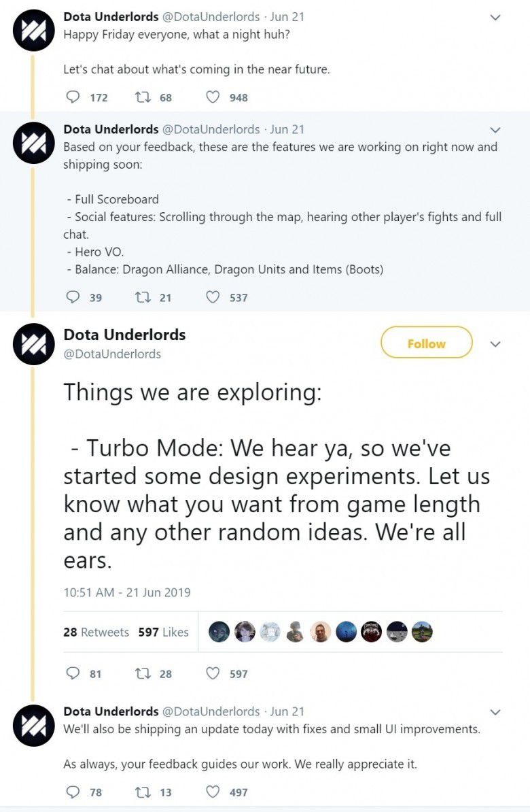This screenshot has height=812, width=530.
Task: Show the '597 Likes' list
Action: [163, 632]
